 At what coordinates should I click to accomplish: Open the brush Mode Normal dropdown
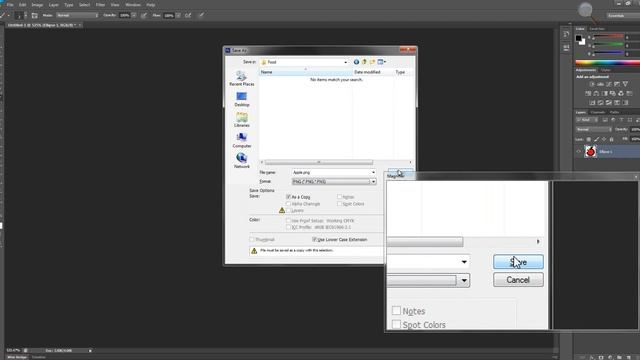[78, 16]
